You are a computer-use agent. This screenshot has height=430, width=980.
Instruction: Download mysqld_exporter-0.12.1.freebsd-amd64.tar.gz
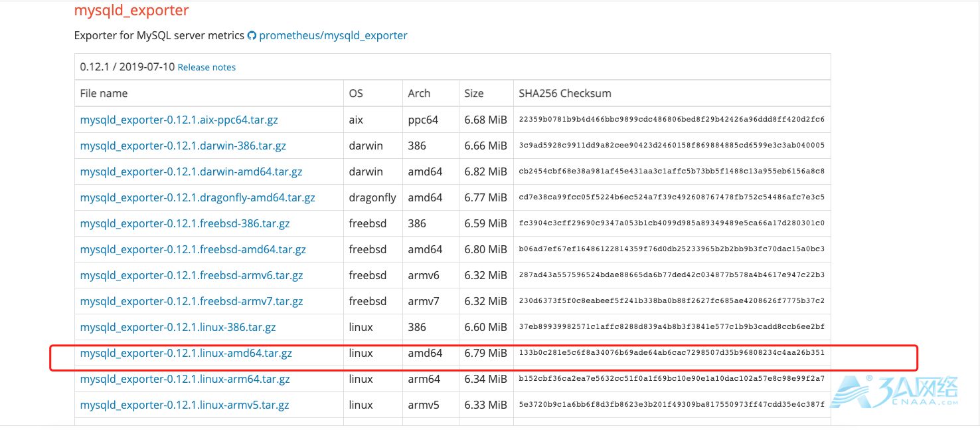(193, 249)
